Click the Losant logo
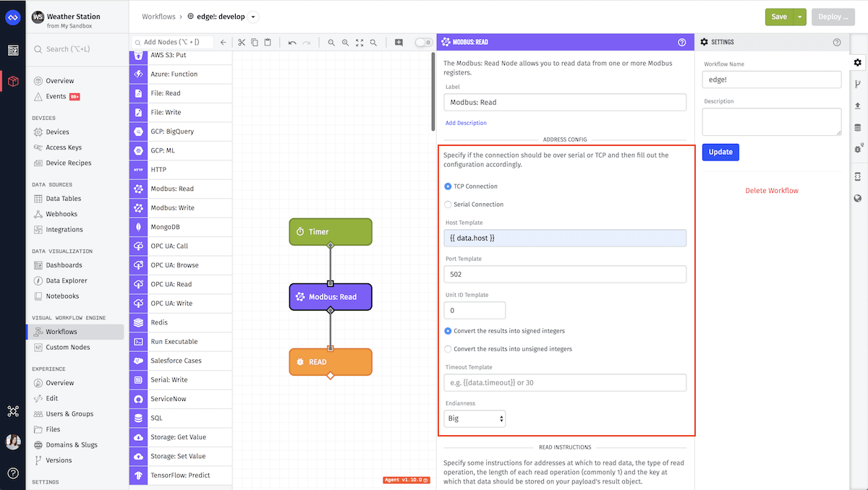The height and width of the screenshot is (490, 868). 13,17
